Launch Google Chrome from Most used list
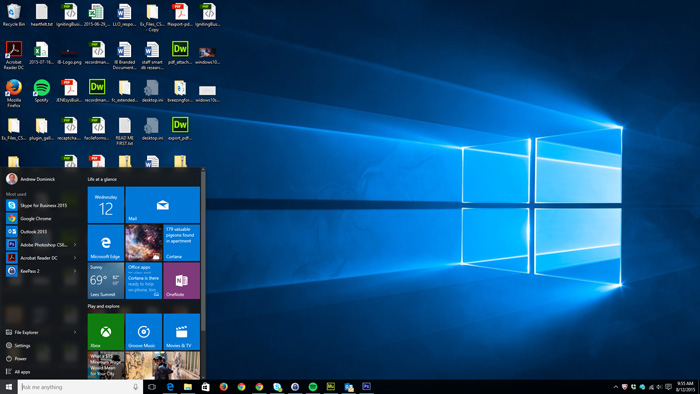 (x=41, y=219)
